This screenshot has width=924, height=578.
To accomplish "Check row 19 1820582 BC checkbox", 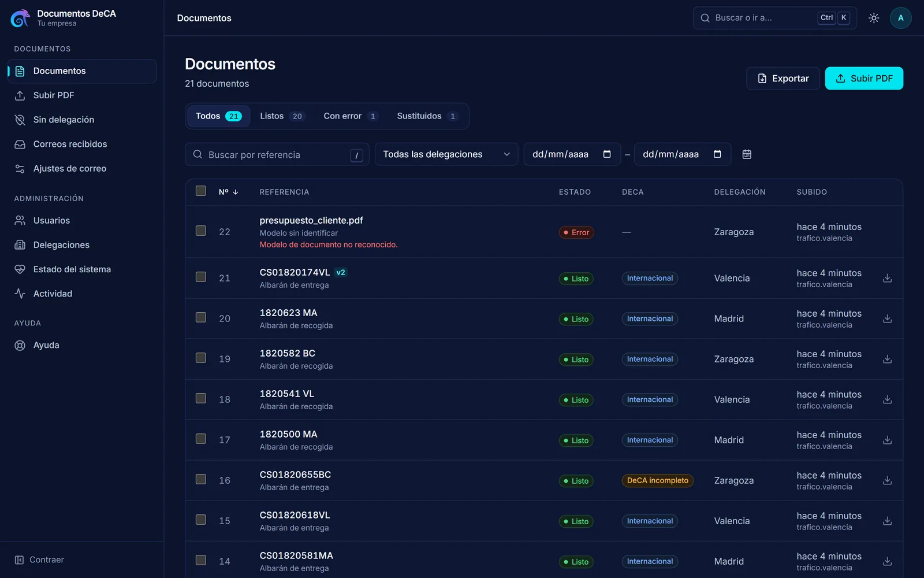I will click(x=201, y=358).
